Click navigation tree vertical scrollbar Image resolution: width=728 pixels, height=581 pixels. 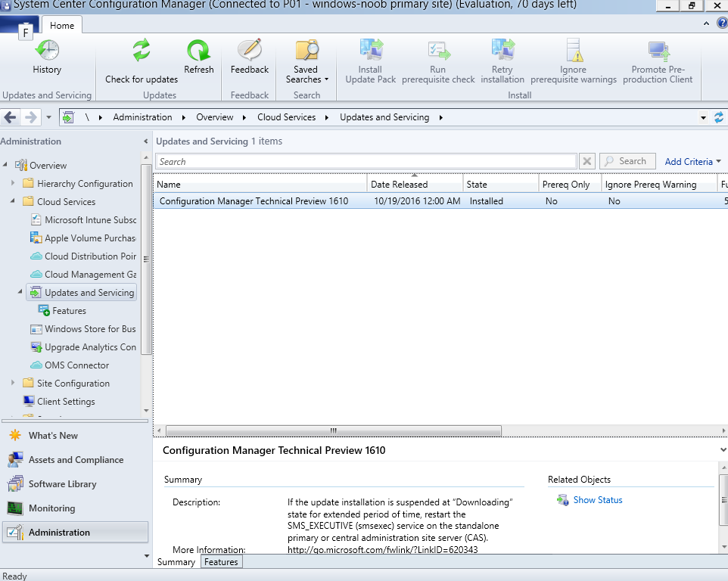146,259
